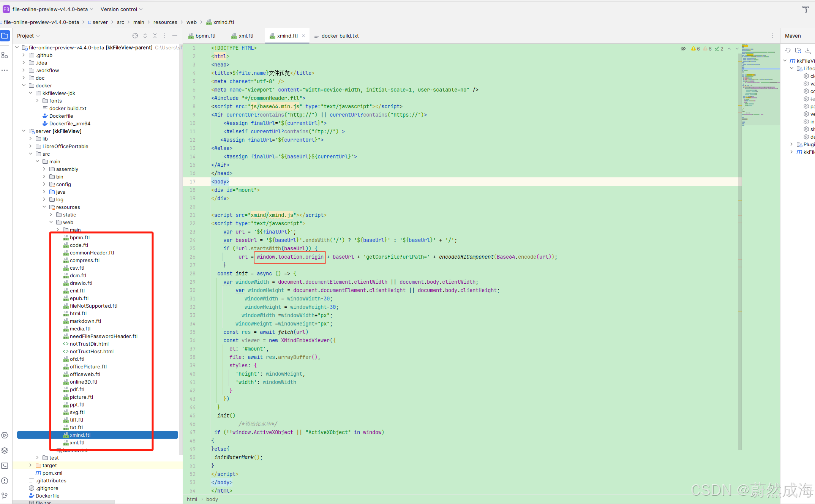Screen dimensions: 815x504
Task: Jump to next highlighted problem arrow
Action: 737,49
